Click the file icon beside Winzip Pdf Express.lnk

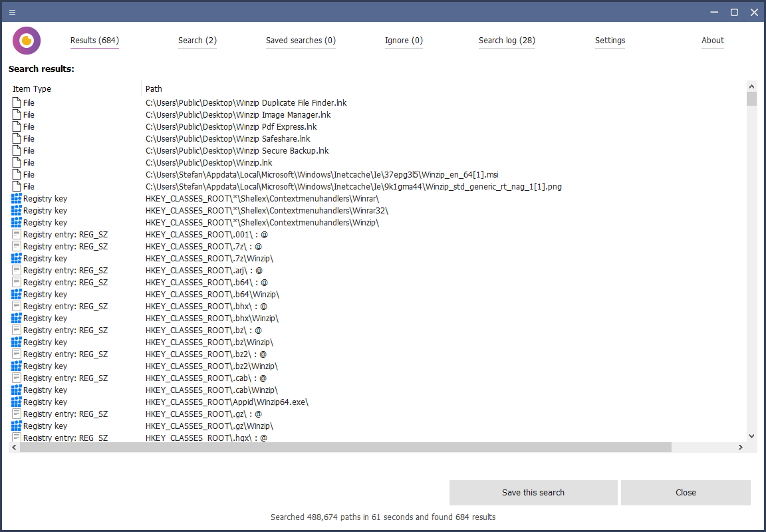click(17, 126)
